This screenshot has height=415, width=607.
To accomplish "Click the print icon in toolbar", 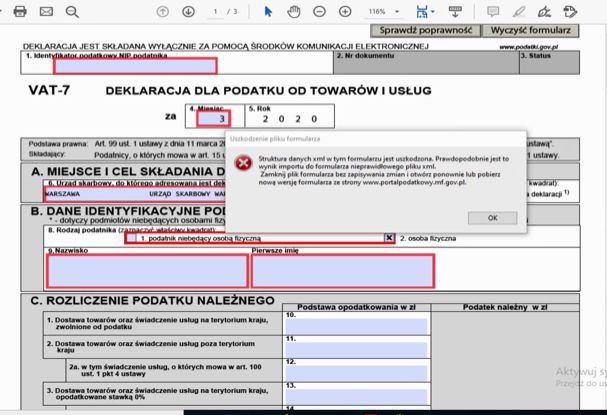I will click(21, 12).
